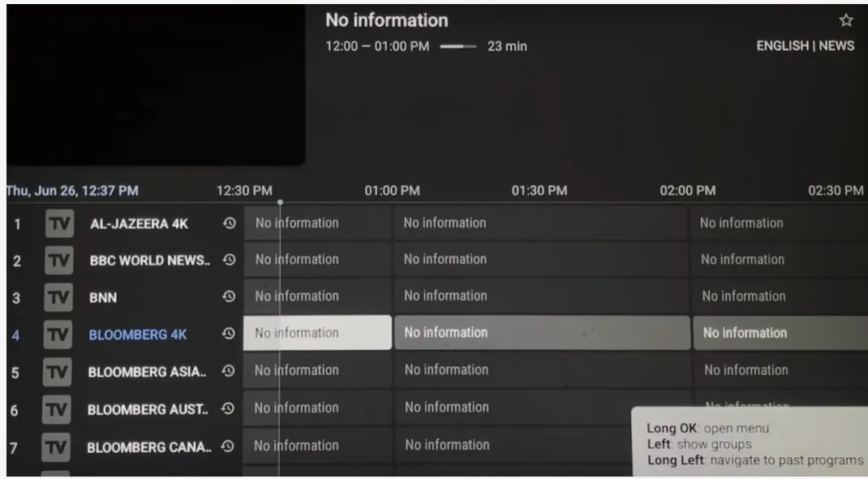Select BLOOMBERG AUST 12:30 PM program cell
The image size is (868, 479).
coord(317,408)
